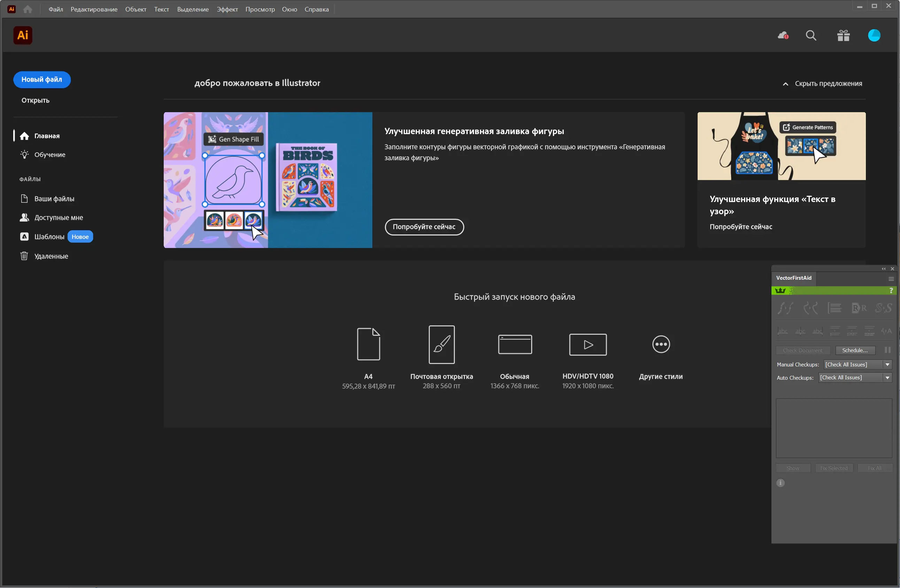
Task: Open the blue user profile avatar
Action: click(x=874, y=36)
